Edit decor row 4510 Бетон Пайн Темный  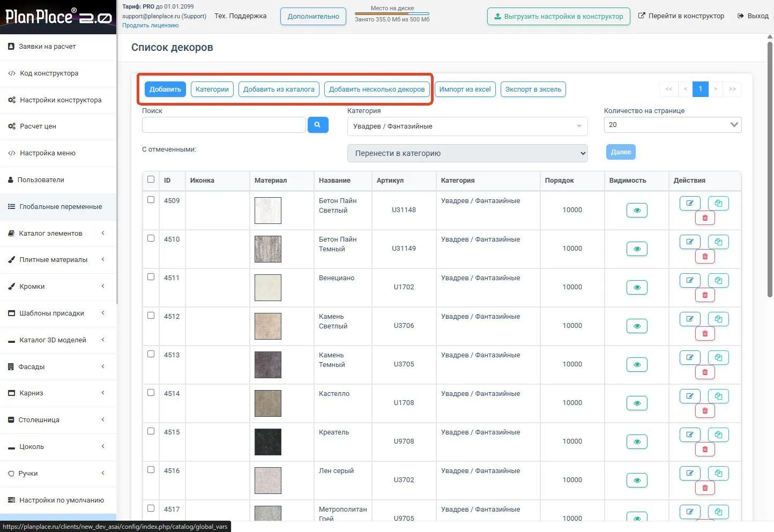(690, 242)
